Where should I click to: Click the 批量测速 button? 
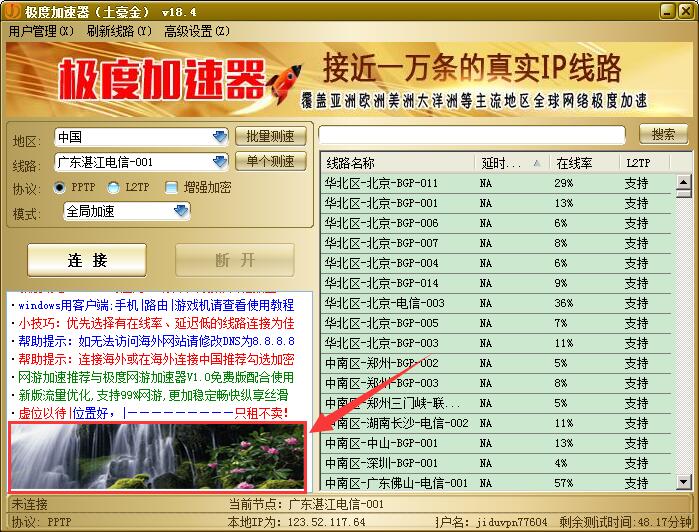pyautogui.click(x=271, y=136)
